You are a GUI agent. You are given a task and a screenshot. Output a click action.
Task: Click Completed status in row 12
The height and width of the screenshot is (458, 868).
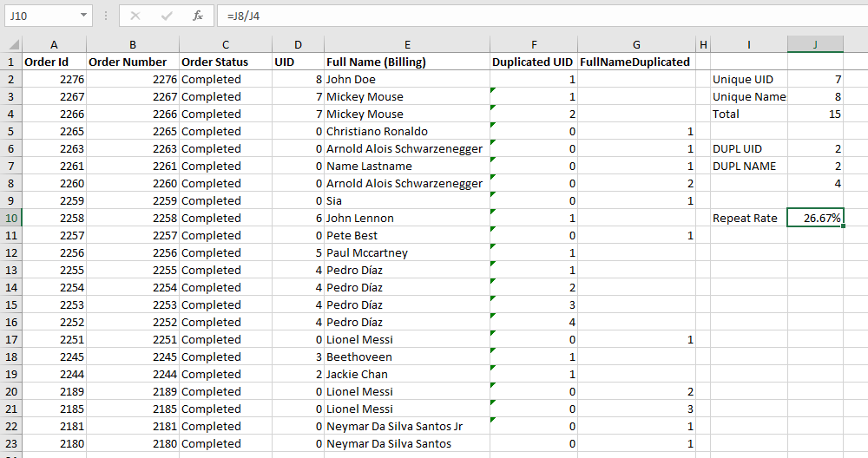click(x=226, y=252)
